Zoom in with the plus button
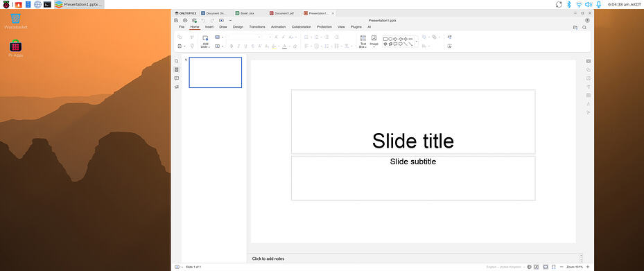 coord(588,267)
